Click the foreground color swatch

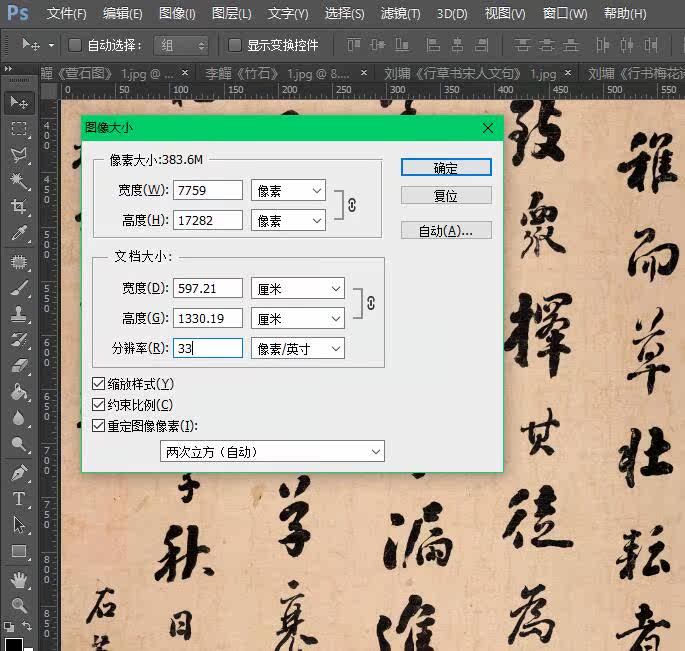point(13,644)
